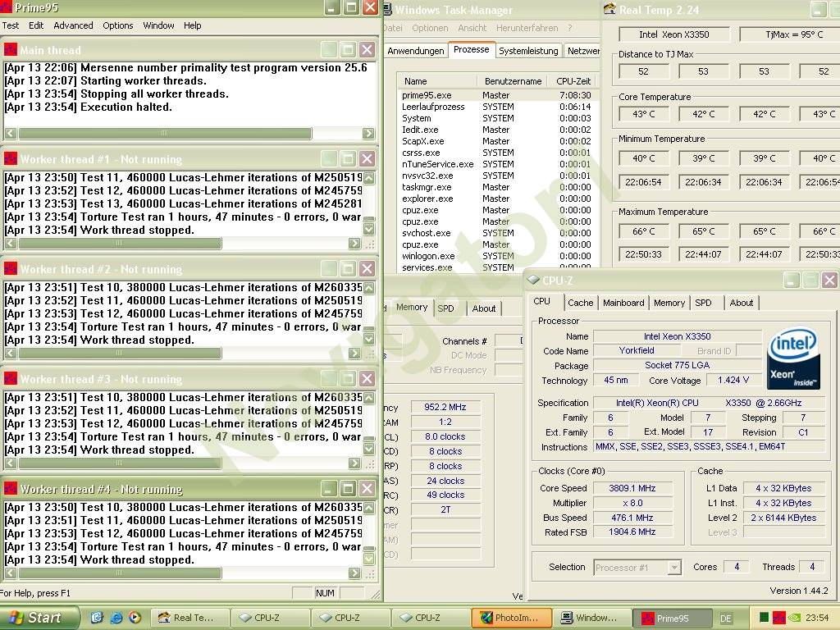Click About tab in background CPU-Z window
Image resolution: width=840 pixels, height=630 pixels.
484,308
